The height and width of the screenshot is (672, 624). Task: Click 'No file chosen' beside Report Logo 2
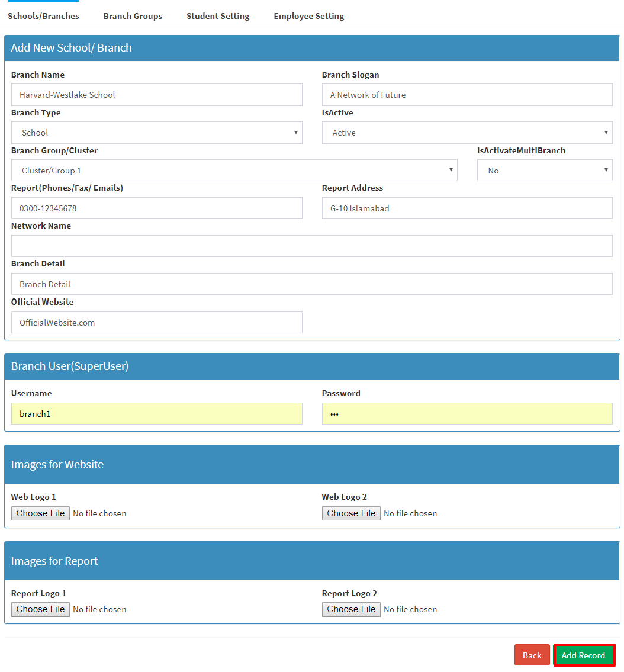click(x=410, y=609)
